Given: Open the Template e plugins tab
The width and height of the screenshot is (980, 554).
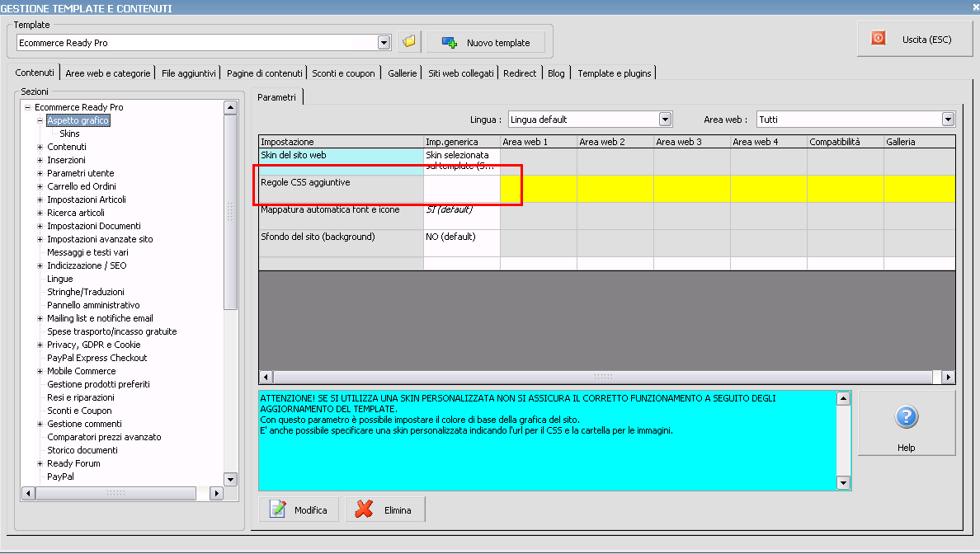Looking at the screenshot, I should click(x=614, y=73).
